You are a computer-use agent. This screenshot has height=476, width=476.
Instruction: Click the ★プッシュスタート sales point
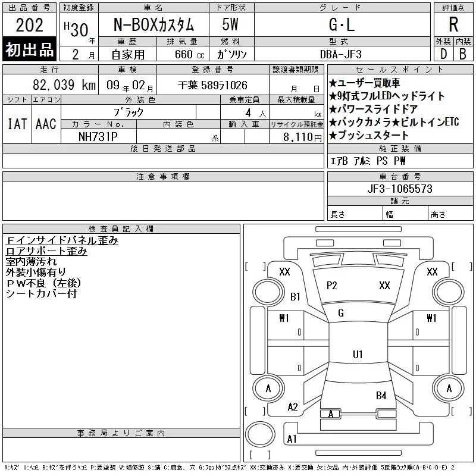[369, 135]
